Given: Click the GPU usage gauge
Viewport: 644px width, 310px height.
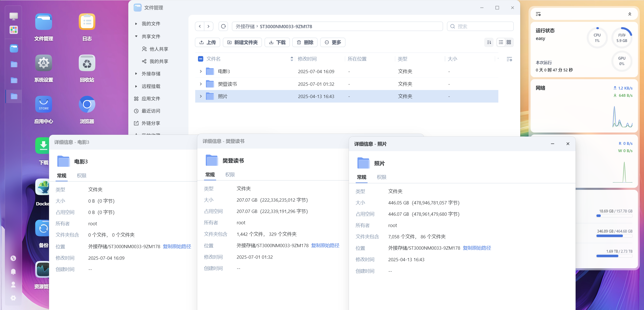Looking at the screenshot, I should pos(622,61).
